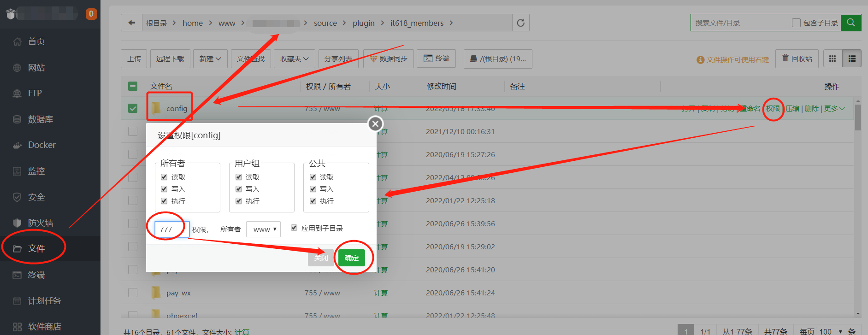Toggle 所有者 读取 permission checkbox
The width and height of the screenshot is (868, 335).
point(164,177)
